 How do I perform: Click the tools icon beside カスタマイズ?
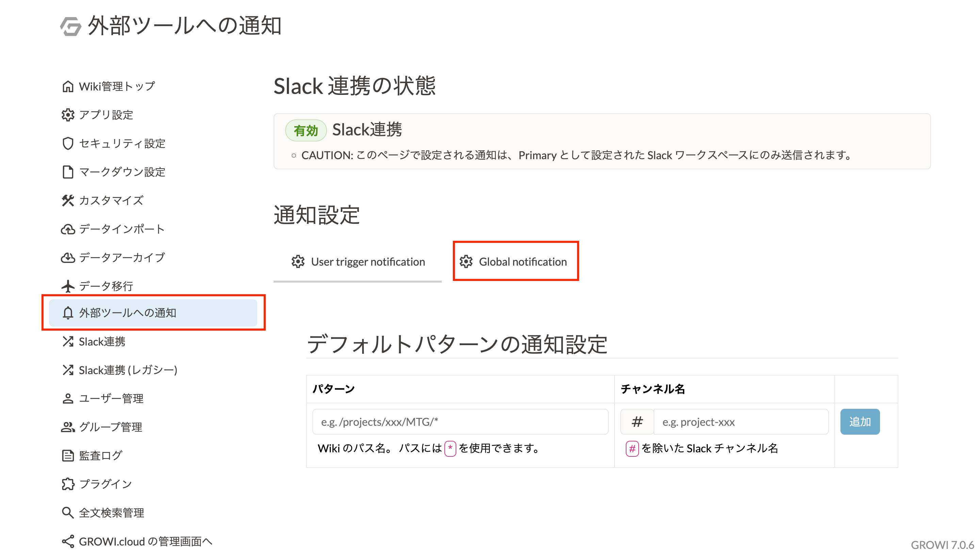68,200
